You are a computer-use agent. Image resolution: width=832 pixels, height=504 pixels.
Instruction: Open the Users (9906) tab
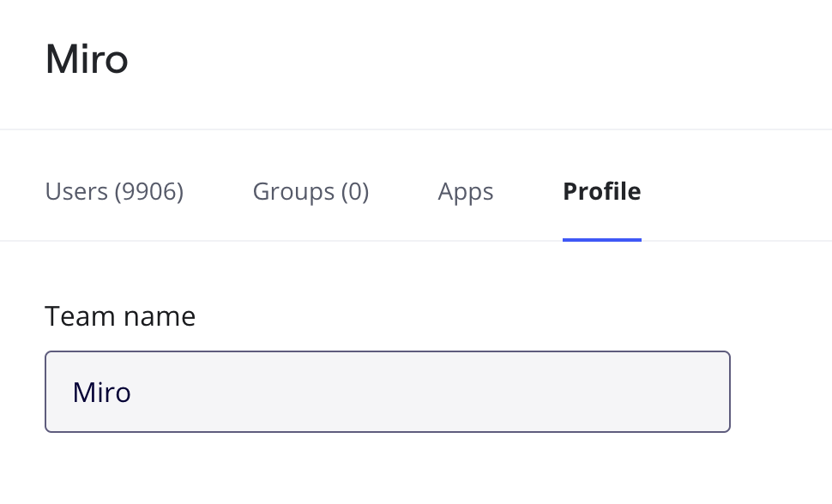(x=114, y=191)
